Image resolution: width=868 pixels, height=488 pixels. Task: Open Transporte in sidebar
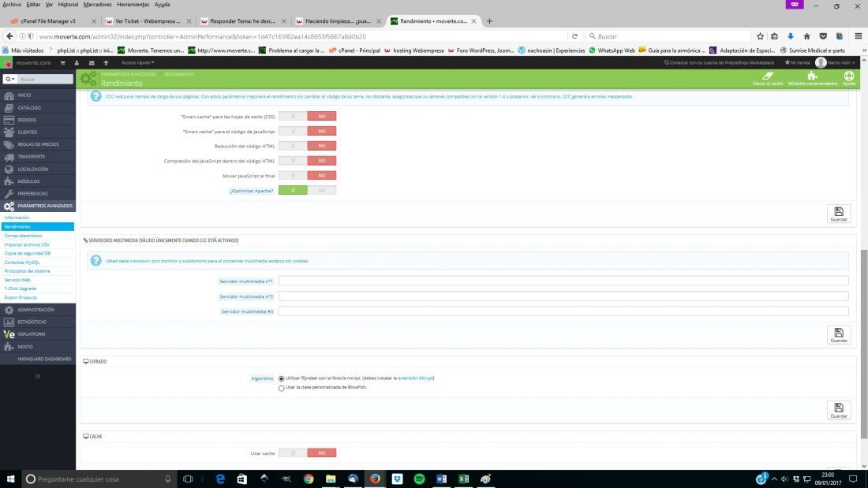tap(38, 157)
